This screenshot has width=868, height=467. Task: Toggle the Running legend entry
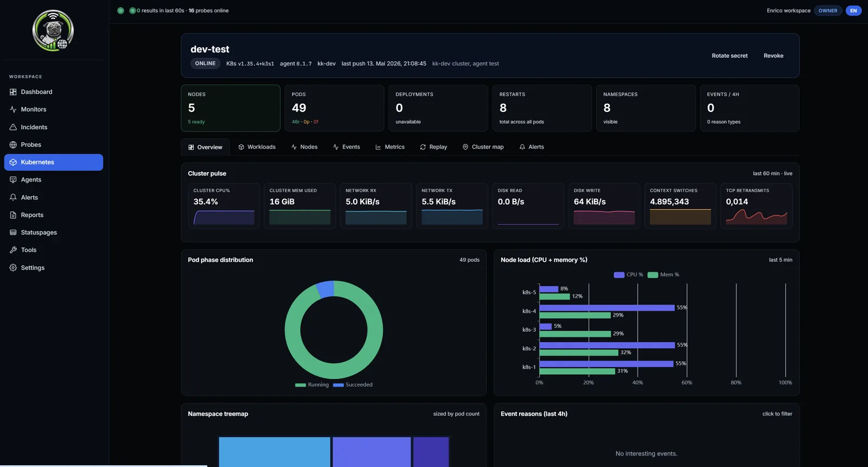pyautogui.click(x=312, y=384)
